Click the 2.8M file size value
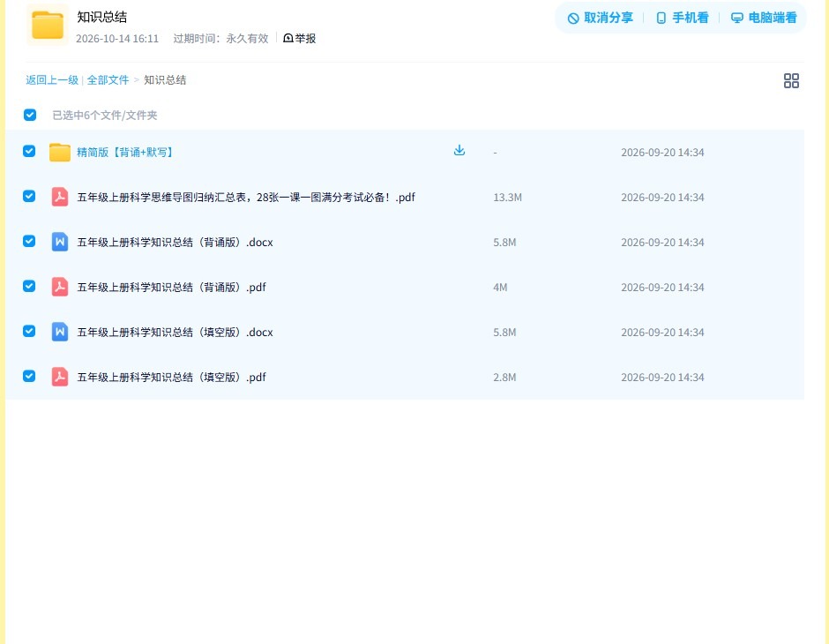 pyautogui.click(x=505, y=377)
